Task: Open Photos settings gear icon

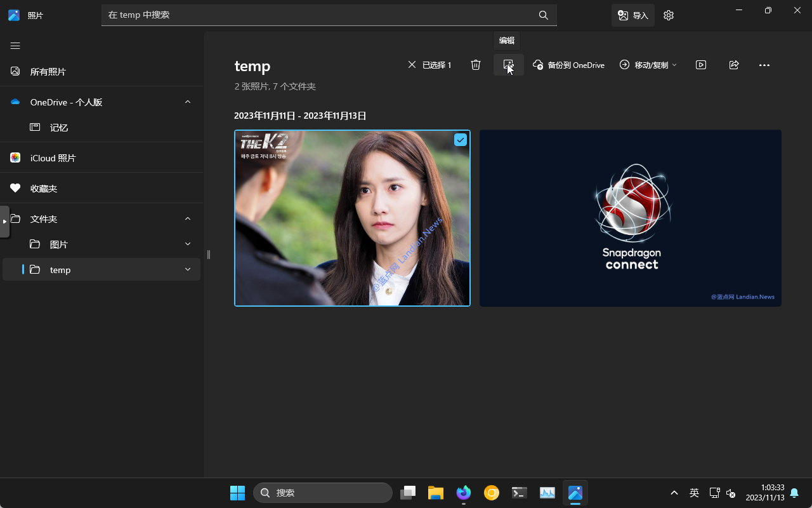Action: [669, 15]
